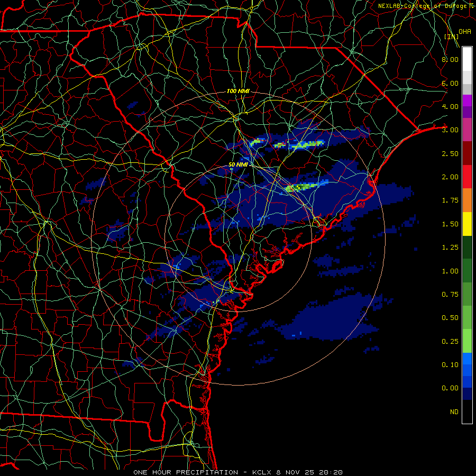Click the 0.10 legend value
This screenshot has height=476, width=476.
[x=450, y=365]
